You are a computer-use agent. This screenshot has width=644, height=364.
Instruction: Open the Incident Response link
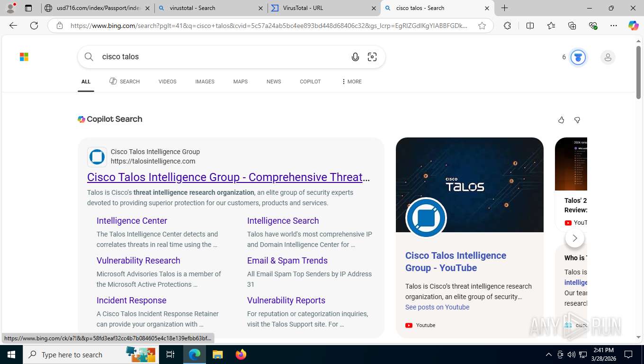tap(132, 300)
